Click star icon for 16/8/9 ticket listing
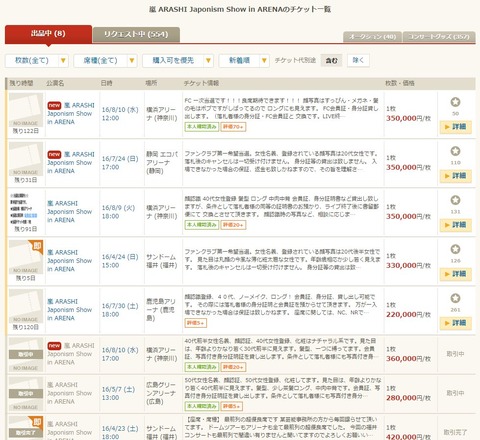Screen dimensions: 480x440 pos(455,200)
